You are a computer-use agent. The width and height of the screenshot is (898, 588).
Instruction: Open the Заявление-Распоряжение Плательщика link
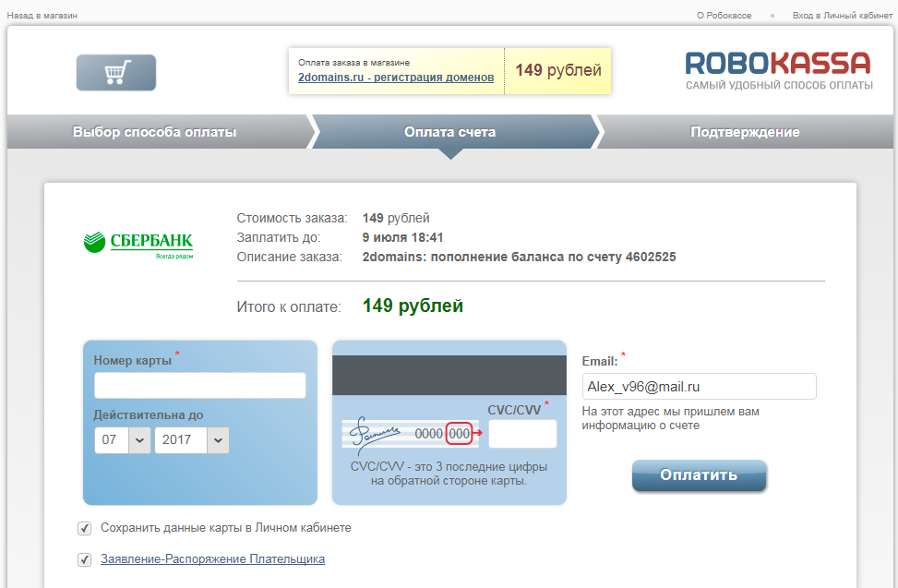click(x=212, y=559)
